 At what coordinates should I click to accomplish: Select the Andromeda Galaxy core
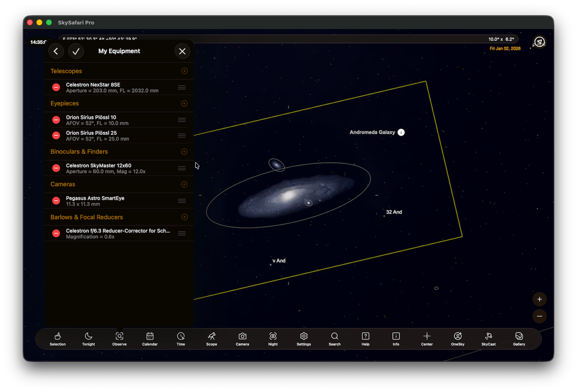coord(288,194)
